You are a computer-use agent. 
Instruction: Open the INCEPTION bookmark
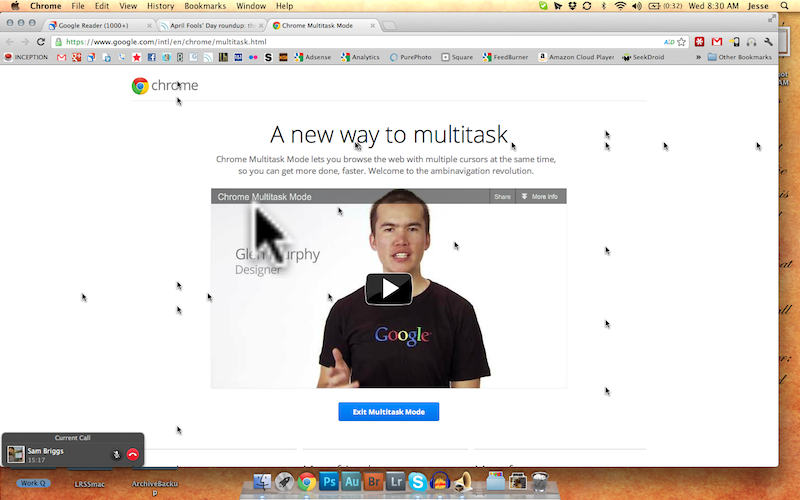26,57
